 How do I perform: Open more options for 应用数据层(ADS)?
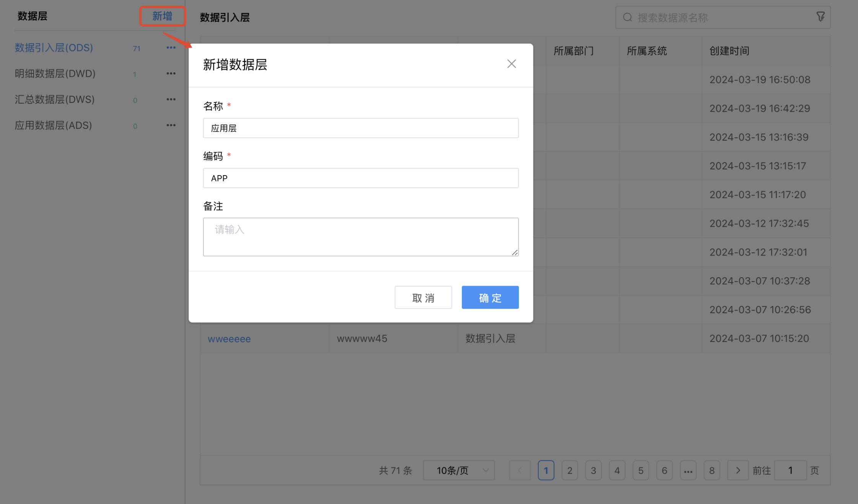(x=171, y=125)
